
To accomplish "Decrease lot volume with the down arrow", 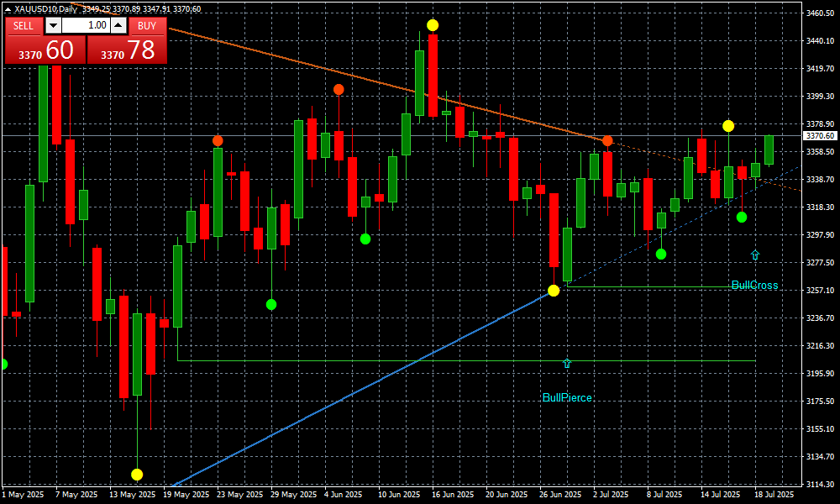I will pyautogui.click(x=53, y=25).
